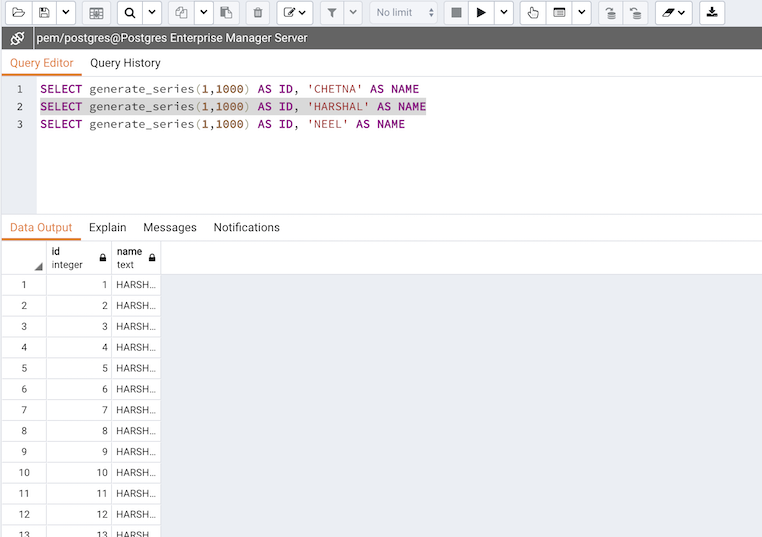
Task: Switch to the Query Editor tab
Action: coord(42,63)
